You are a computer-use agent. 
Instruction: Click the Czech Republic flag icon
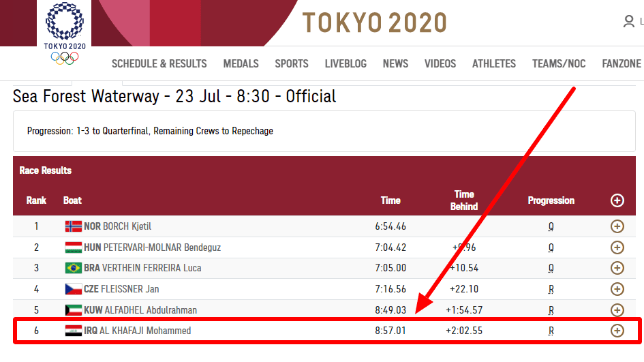coord(73,289)
